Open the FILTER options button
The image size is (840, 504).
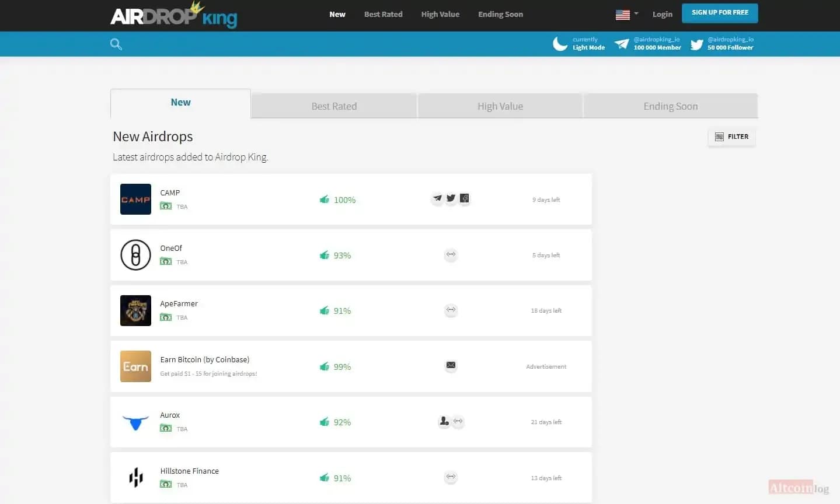pos(731,136)
